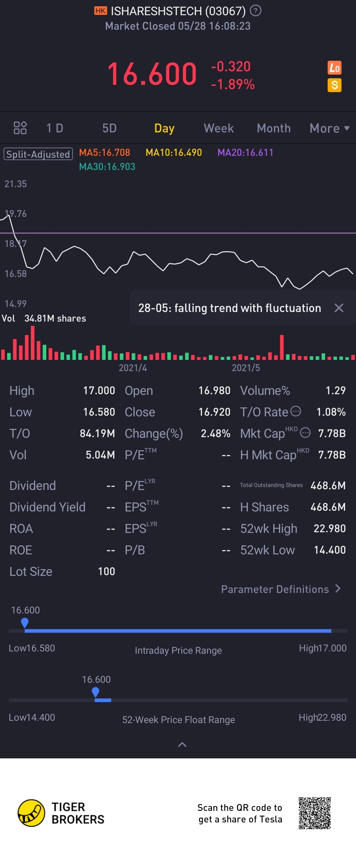The height and width of the screenshot is (868, 356).
Task: Select the Week chart tab
Action: (x=219, y=128)
